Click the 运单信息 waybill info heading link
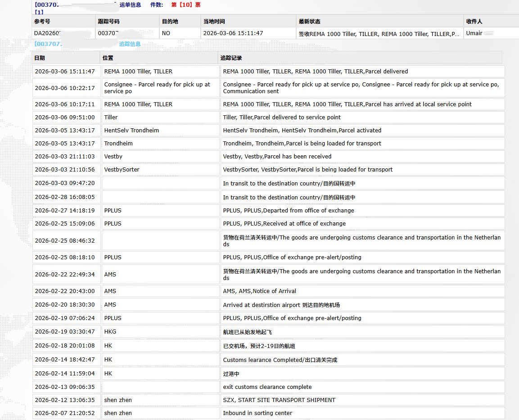Image resolution: width=519 pixels, height=420 pixels. coord(130,5)
